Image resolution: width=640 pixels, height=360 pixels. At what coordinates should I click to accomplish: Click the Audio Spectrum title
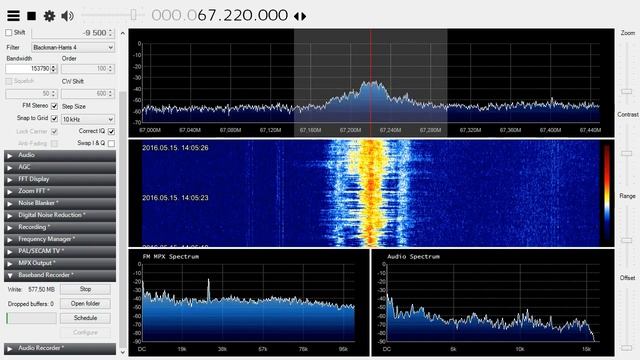(413, 257)
